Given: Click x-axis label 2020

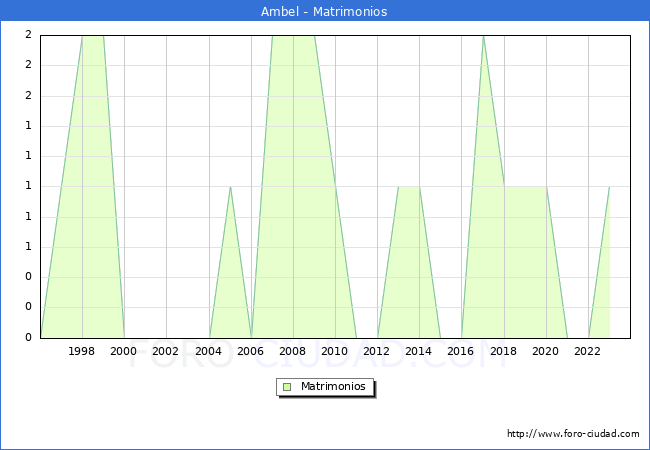Looking at the screenshot, I should 546,351.
